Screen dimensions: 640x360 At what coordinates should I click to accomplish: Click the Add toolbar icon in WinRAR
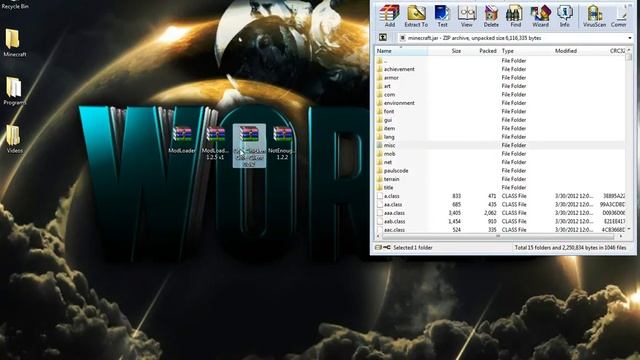coord(389,16)
